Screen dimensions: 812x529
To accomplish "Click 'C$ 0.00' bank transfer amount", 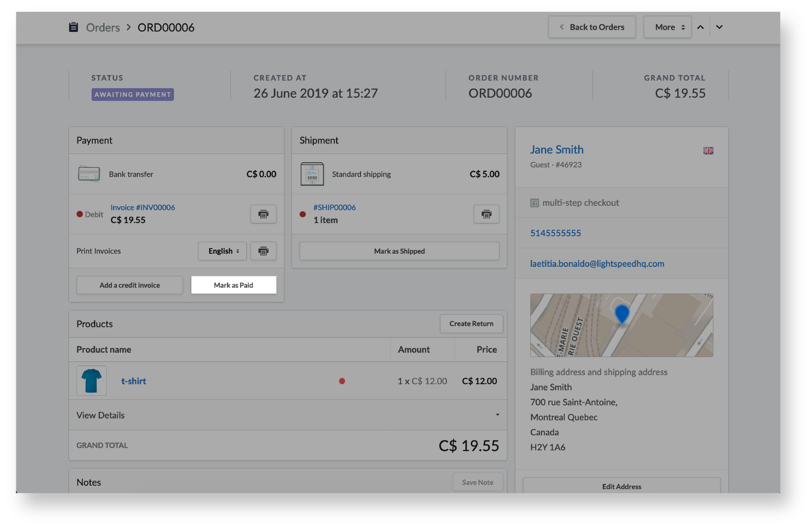I will click(x=261, y=174).
